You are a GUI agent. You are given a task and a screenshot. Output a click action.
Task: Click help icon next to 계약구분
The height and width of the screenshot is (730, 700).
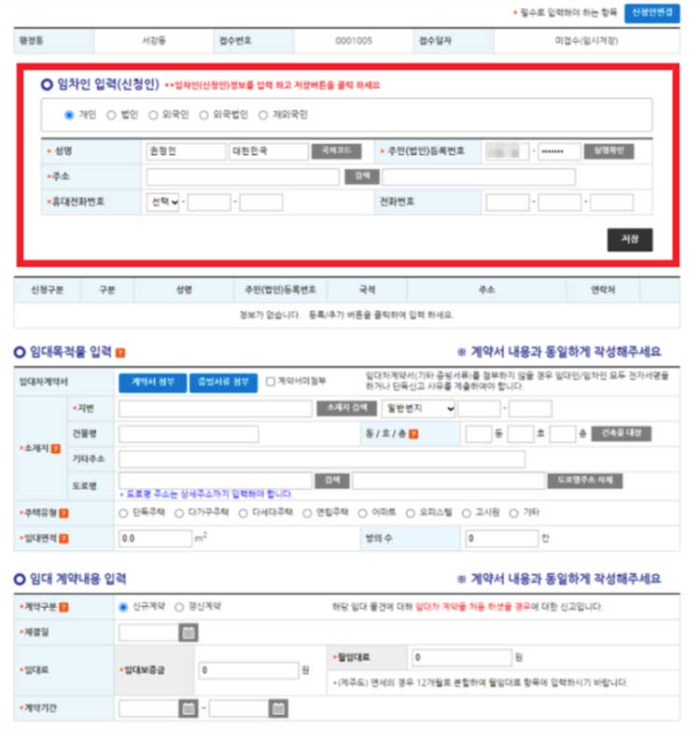(x=63, y=607)
